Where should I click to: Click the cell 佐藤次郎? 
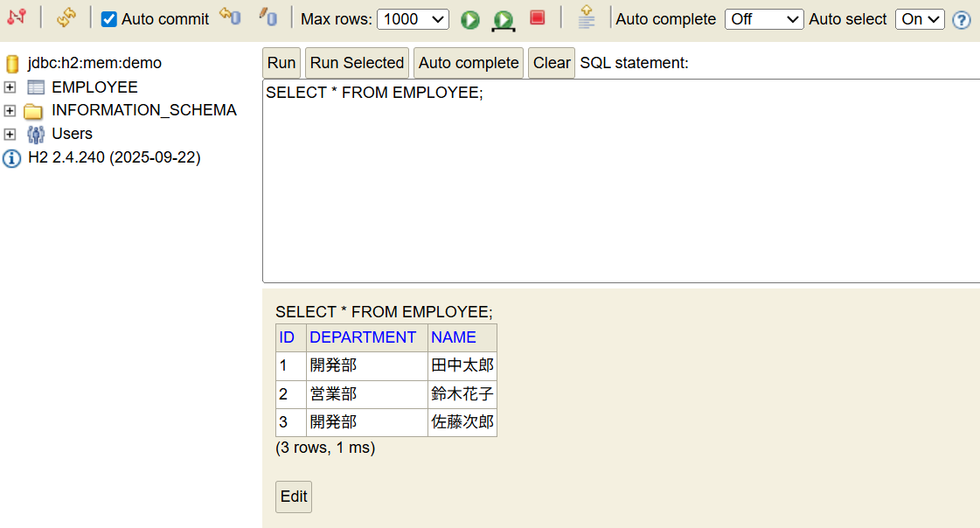click(462, 422)
